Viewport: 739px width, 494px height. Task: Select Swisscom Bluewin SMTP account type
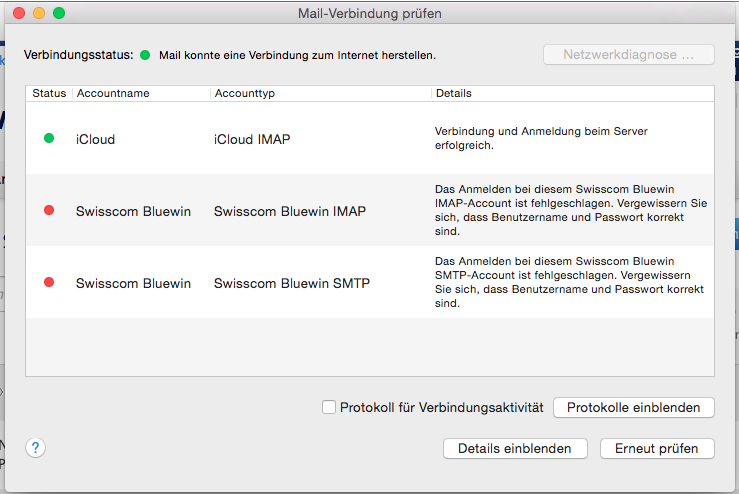292,283
